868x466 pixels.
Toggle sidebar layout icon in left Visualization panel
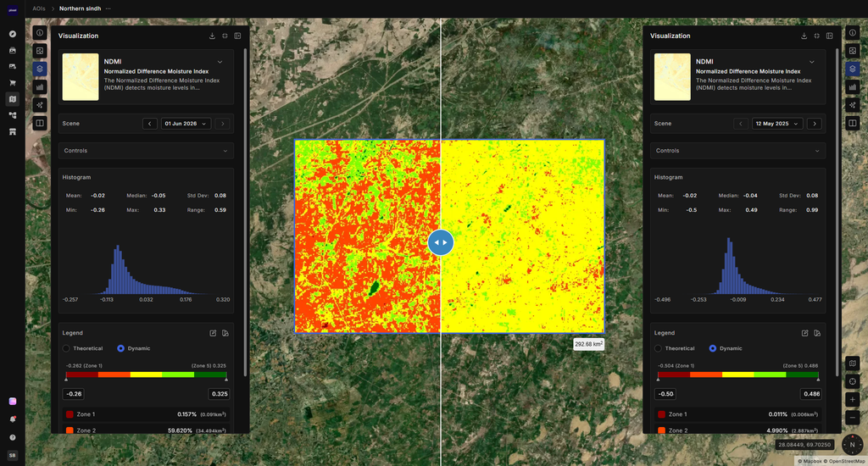click(x=237, y=36)
